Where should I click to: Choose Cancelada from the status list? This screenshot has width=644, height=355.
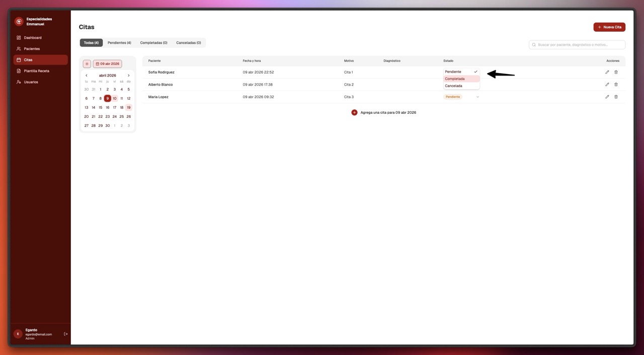coord(453,86)
